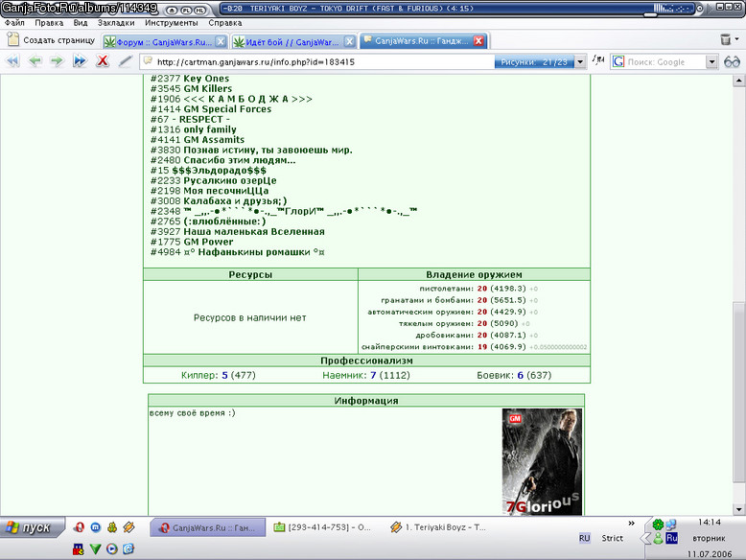Open the Правка menu

[49, 23]
